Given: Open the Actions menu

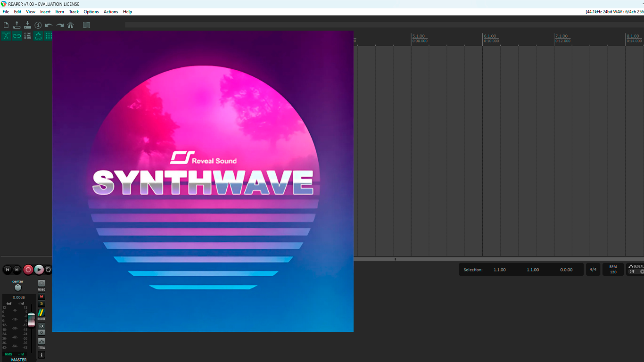Looking at the screenshot, I should point(111,12).
